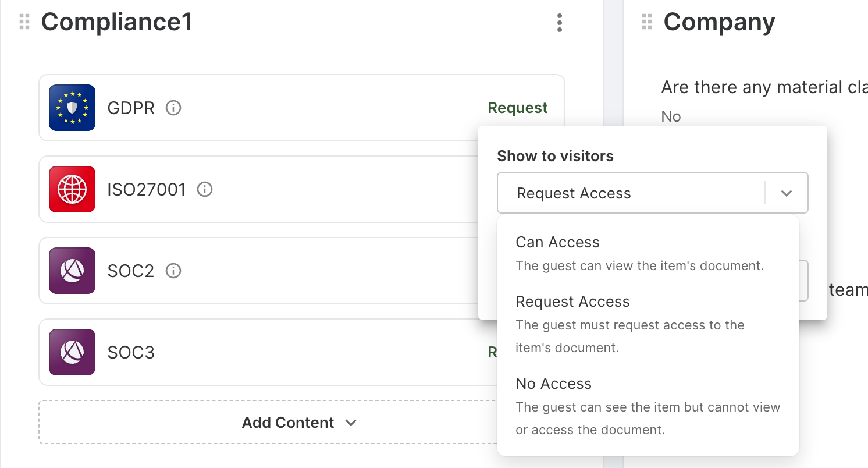Open the Compliance1 three-dot options menu

click(559, 23)
